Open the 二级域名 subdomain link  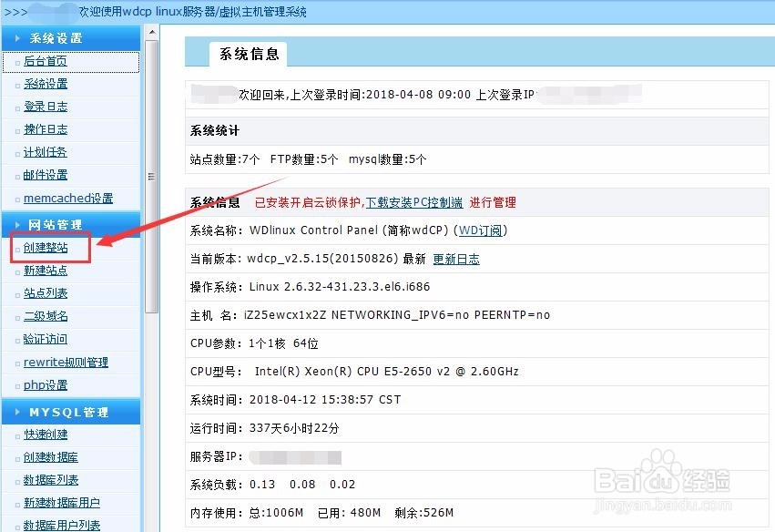46,315
